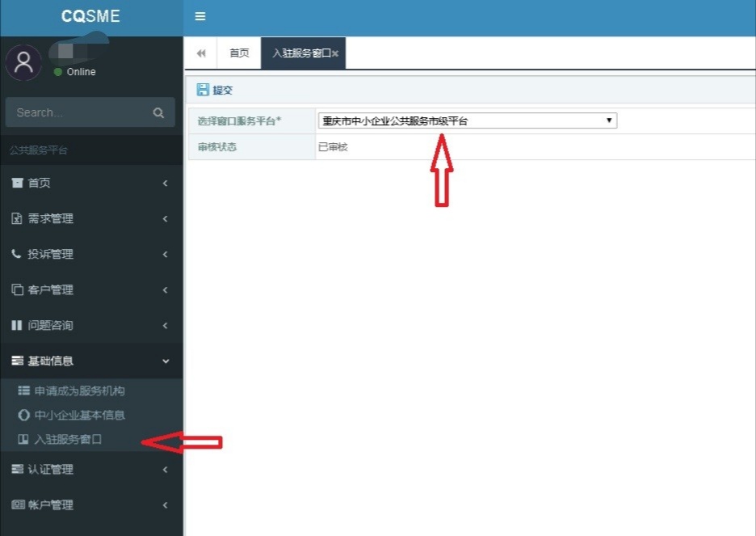This screenshot has width=756, height=536.
Task: Expand the 问题咨询 chevron
Action: 166,325
